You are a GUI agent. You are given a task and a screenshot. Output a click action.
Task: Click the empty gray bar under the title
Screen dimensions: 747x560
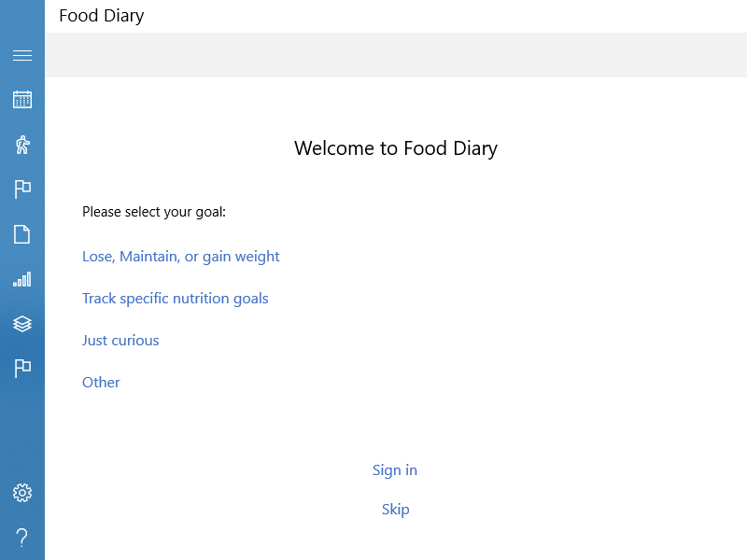click(396, 55)
